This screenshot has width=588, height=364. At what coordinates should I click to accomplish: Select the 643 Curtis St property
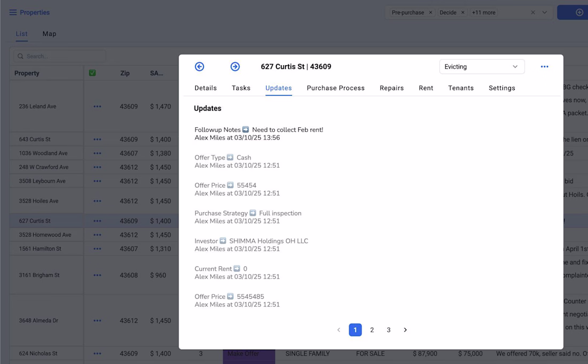pos(35,139)
